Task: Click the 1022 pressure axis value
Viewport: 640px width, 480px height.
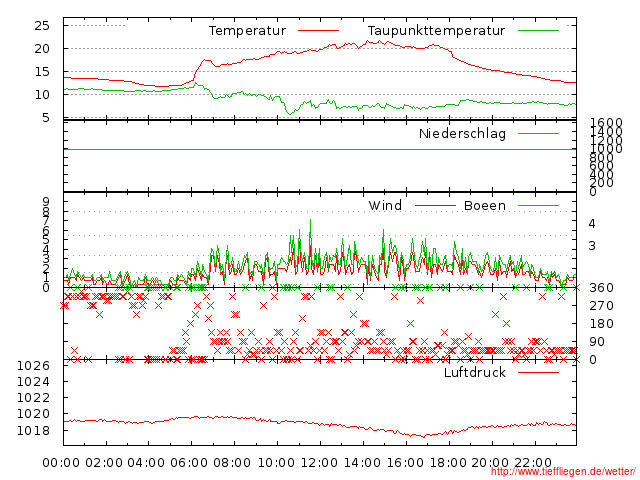Action: (33, 398)
